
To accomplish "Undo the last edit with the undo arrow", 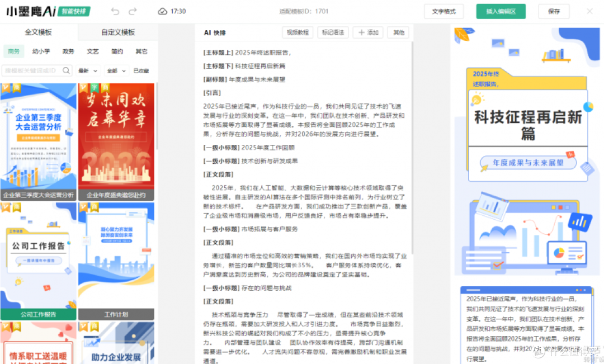I will 115,12.
